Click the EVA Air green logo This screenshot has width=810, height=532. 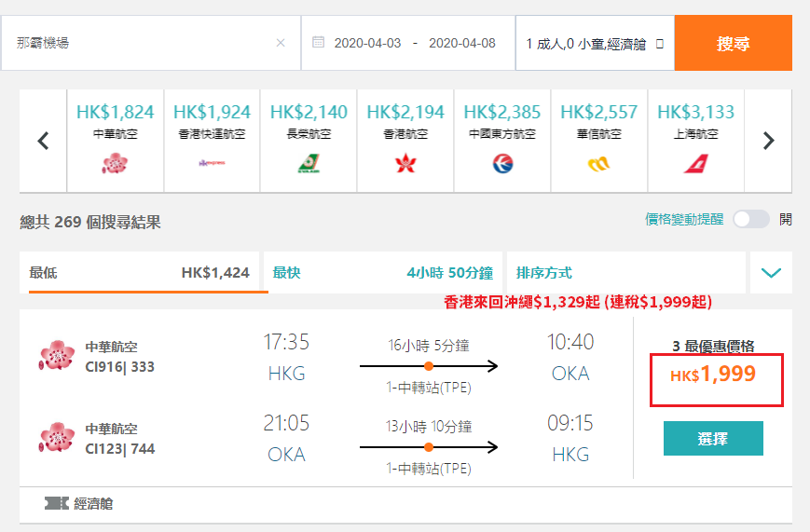coord(309,163)
